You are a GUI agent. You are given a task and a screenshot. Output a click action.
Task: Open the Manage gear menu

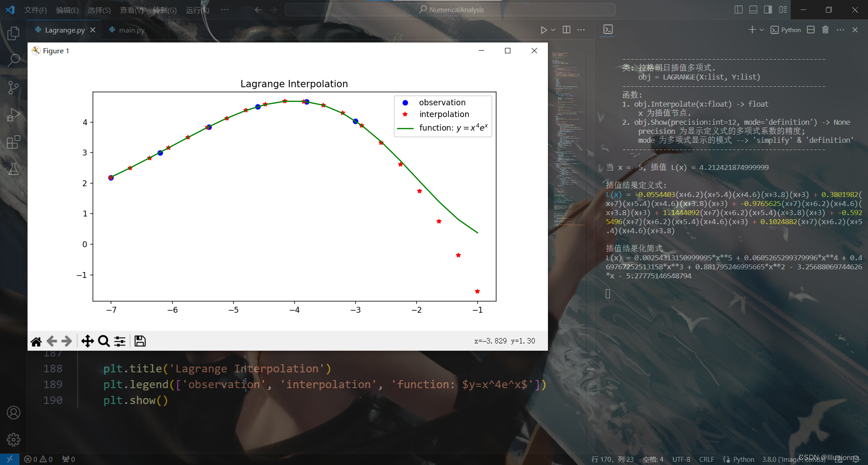click(x=14, y=439)
